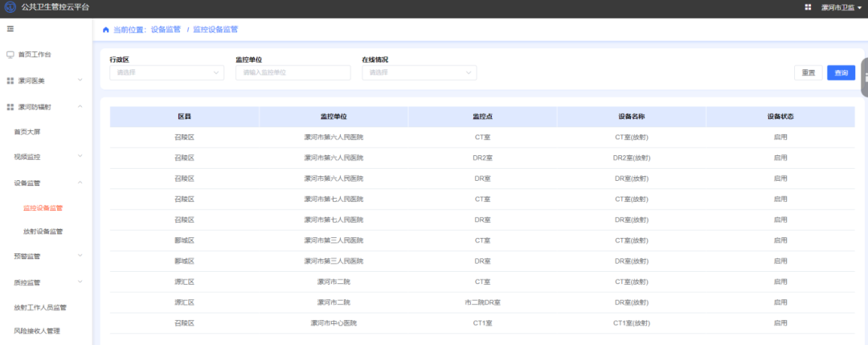Click 启用 status in the DR2室 row
This screenshot has height=345, width=868.
point(780,158)
